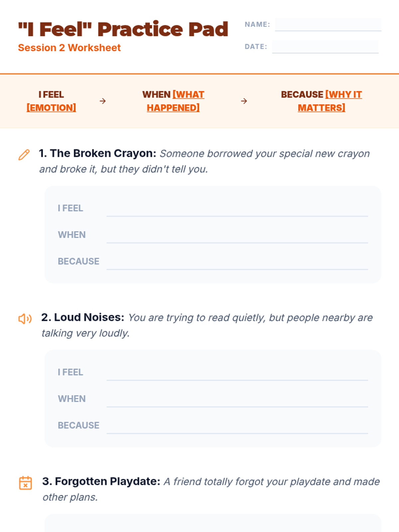Click the arrow after I FEEL [EMOTION]

[x=103, y=101]
